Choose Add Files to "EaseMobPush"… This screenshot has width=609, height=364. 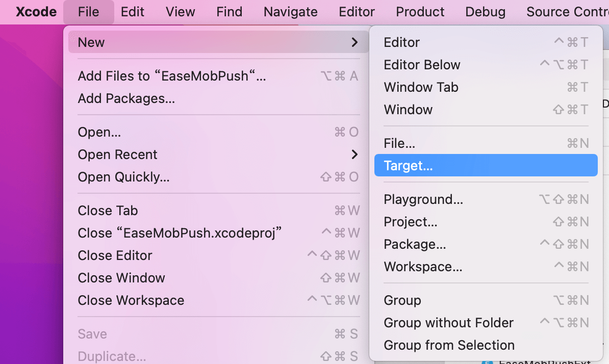(x=218, y=75)
